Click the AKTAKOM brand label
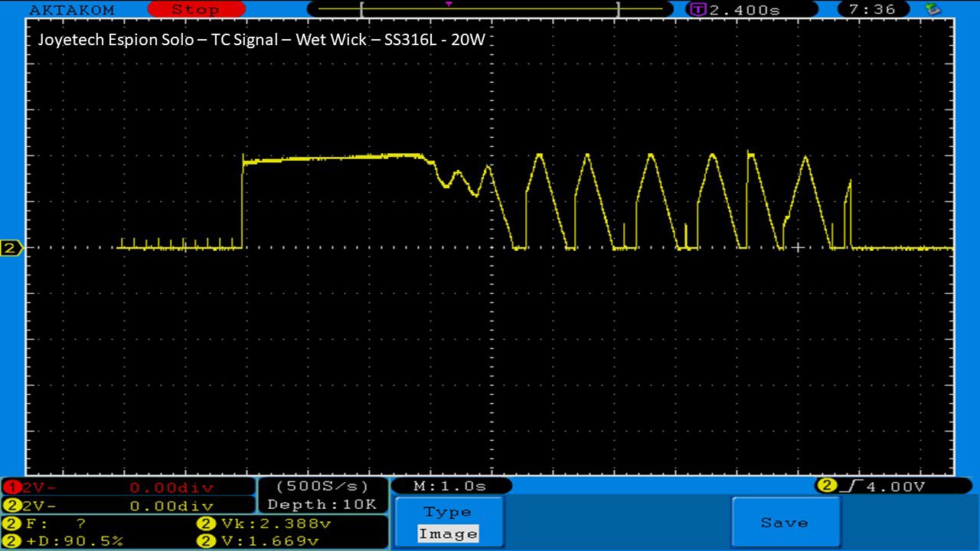Screen dimensions: 980x551 71,10
